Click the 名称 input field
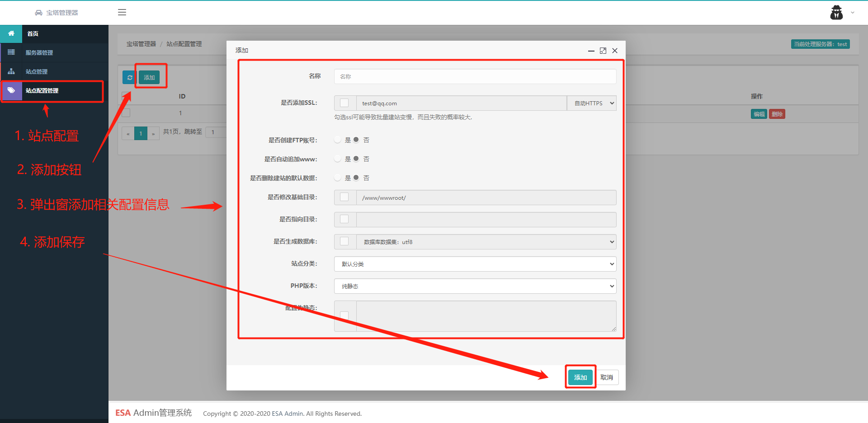The height and width of the screenshot is (423, 868). tap(475, 76)
